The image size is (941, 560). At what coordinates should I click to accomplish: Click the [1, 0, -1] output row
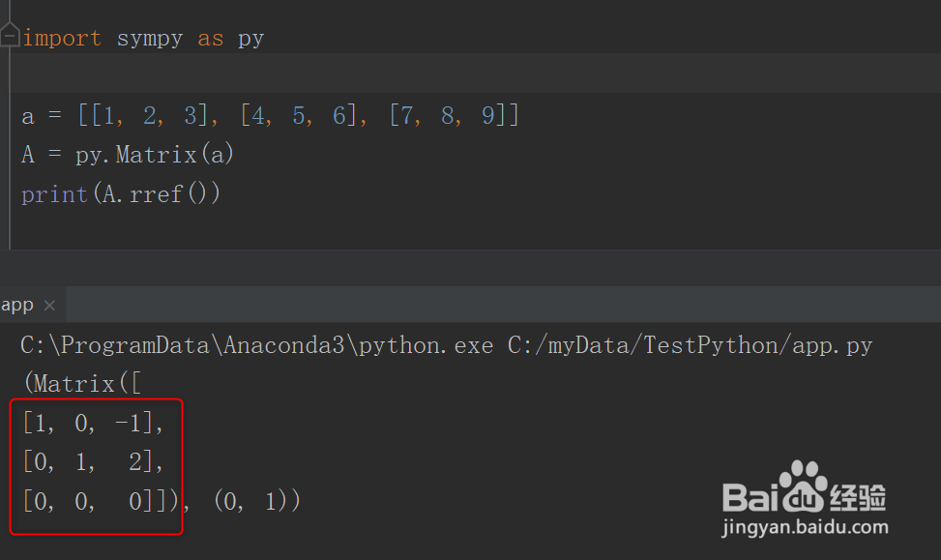click(93, 424)
